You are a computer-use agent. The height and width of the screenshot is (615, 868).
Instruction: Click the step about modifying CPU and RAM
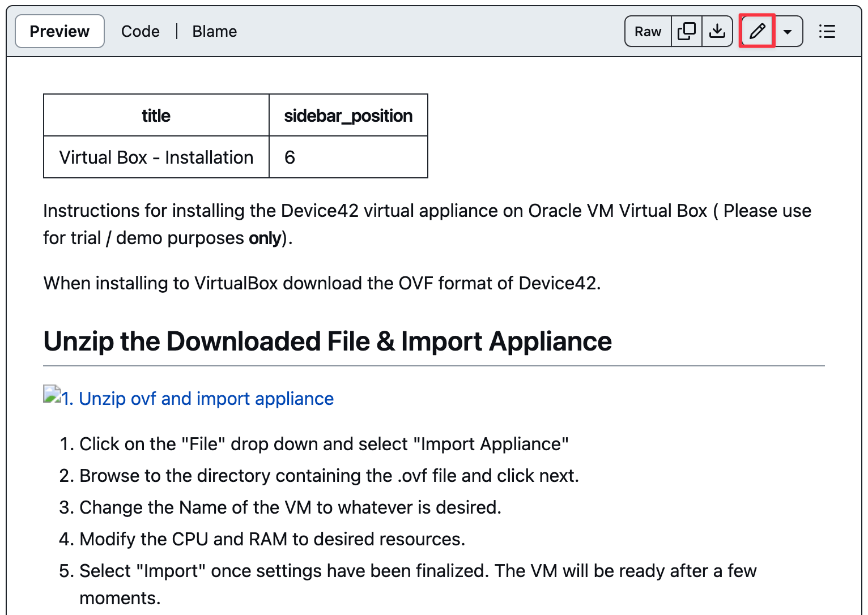coord(272,539)
